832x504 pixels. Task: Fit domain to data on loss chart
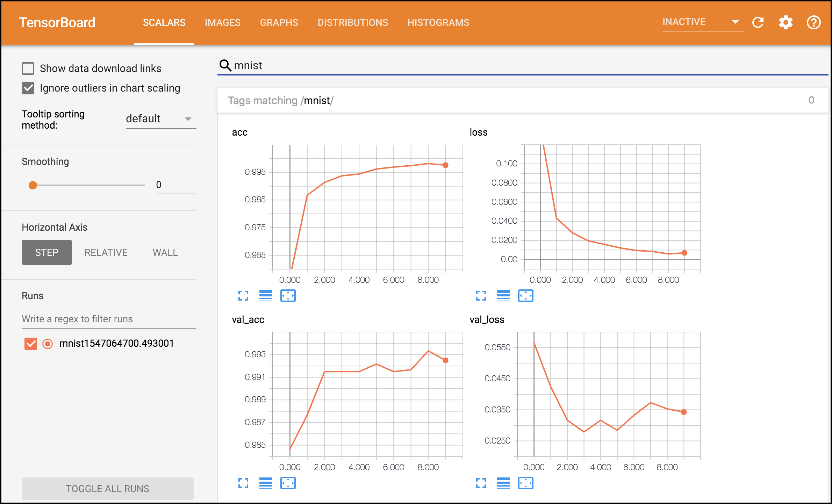[x=525, y=296]
